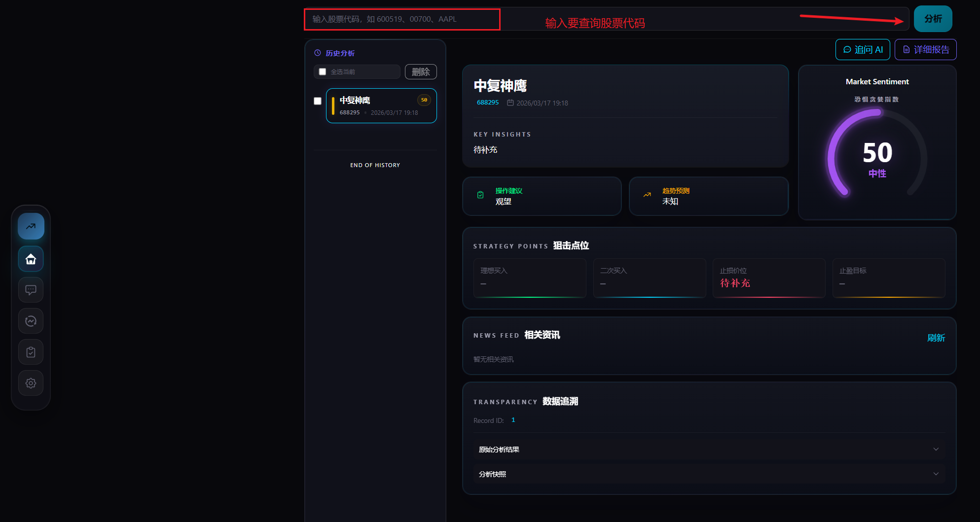Open the home page via the house icon

click(31, 258)
